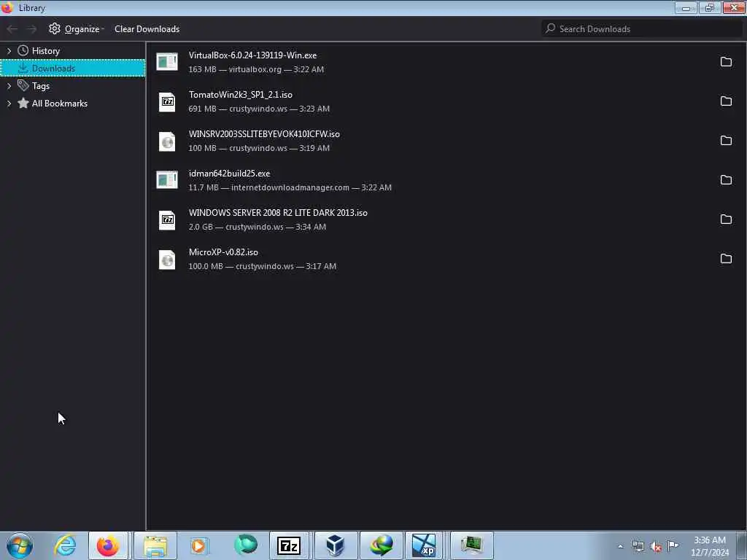This screenshot has height=560, width=747.
Task: Click the idman642build25.exe file icon
Action: tap(167, 180)
